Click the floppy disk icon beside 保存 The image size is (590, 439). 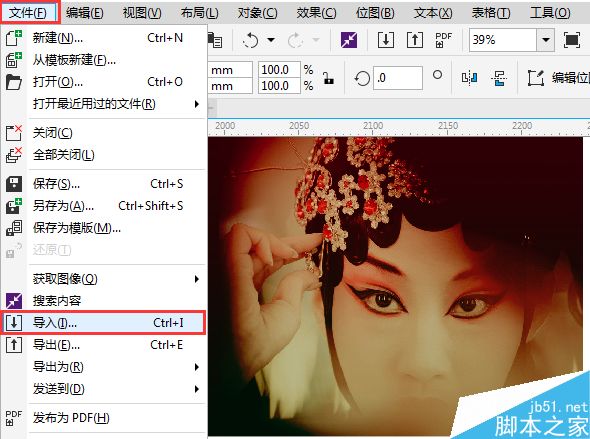(x=14, y=184)
